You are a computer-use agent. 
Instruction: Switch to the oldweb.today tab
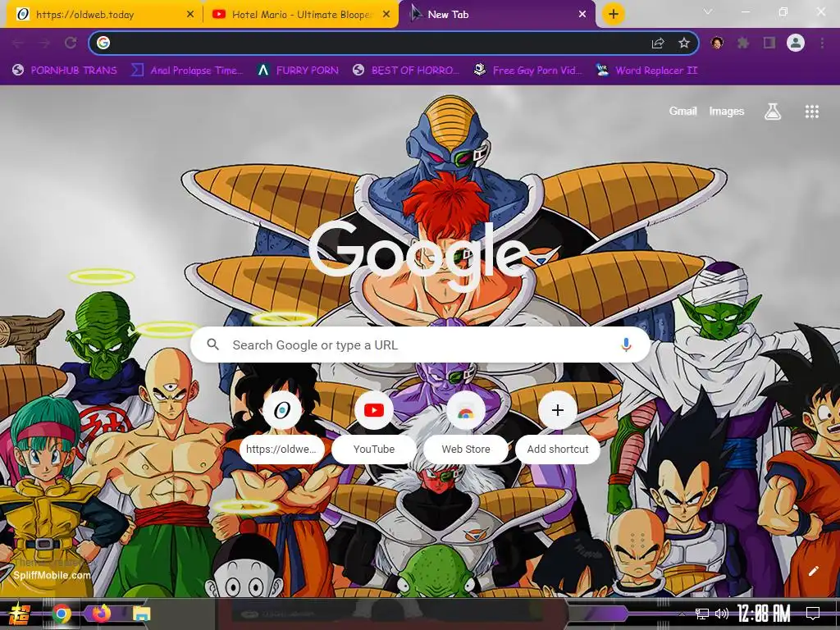tap(104, 15)
